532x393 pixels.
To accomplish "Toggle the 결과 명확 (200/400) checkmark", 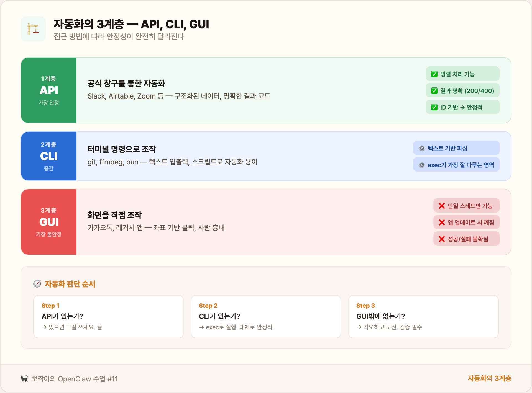I will 434,90.
